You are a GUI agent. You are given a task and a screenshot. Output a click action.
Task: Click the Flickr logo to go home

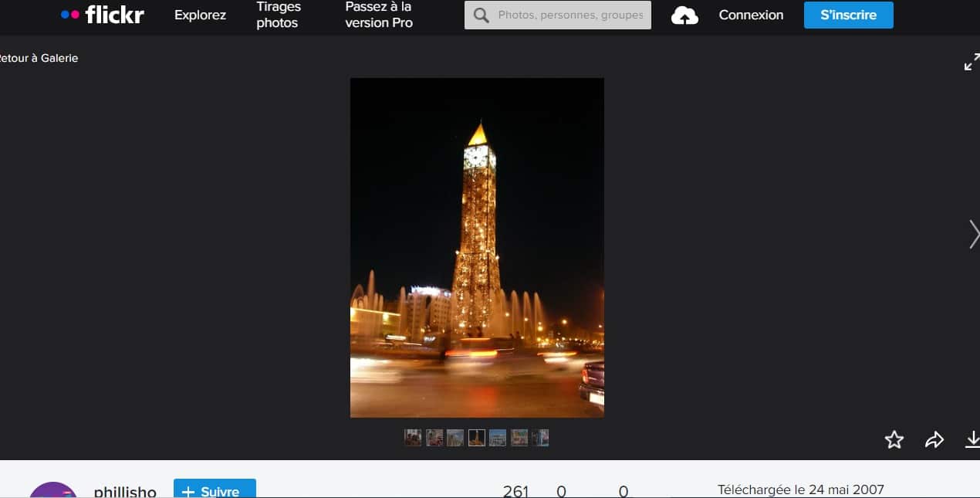point(103,14)
